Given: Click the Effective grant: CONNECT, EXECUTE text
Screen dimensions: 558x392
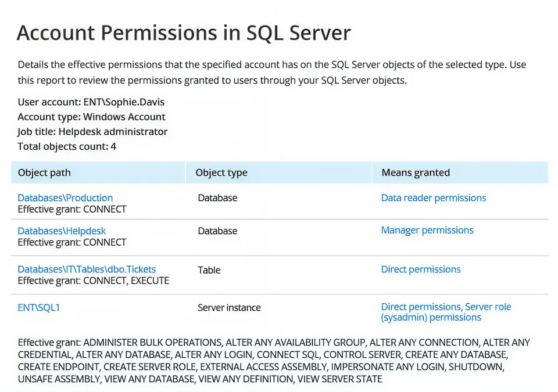Looking at the screenshot, I should coord(93,281).
